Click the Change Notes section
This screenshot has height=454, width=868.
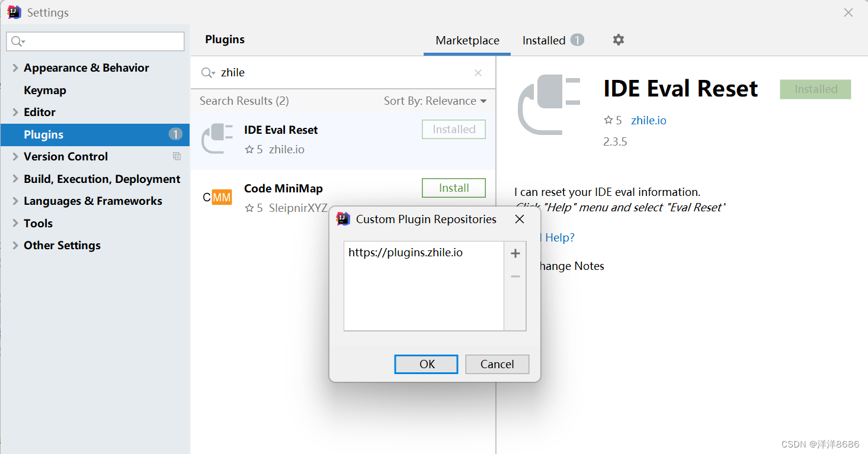coord(572,266)
